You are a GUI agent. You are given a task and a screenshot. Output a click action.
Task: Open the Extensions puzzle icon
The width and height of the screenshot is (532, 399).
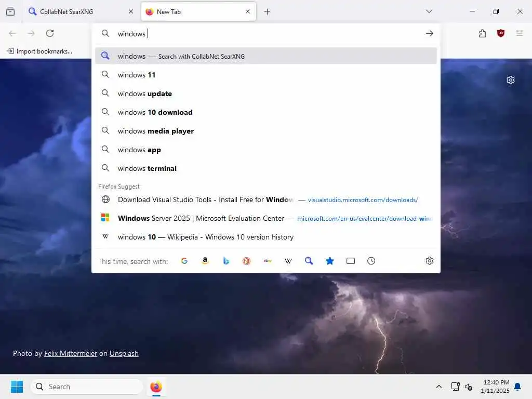pyautogui.click(x=482, y=33)
